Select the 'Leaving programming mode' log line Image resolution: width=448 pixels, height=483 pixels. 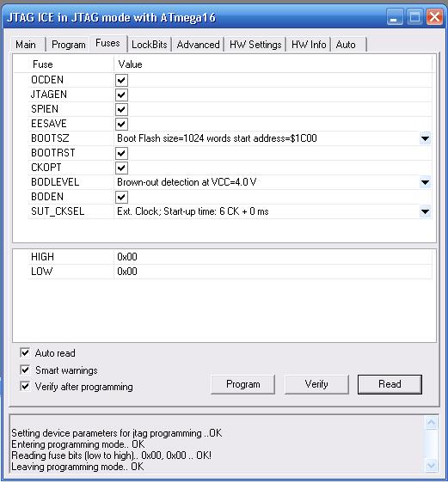tap(77, 467)
